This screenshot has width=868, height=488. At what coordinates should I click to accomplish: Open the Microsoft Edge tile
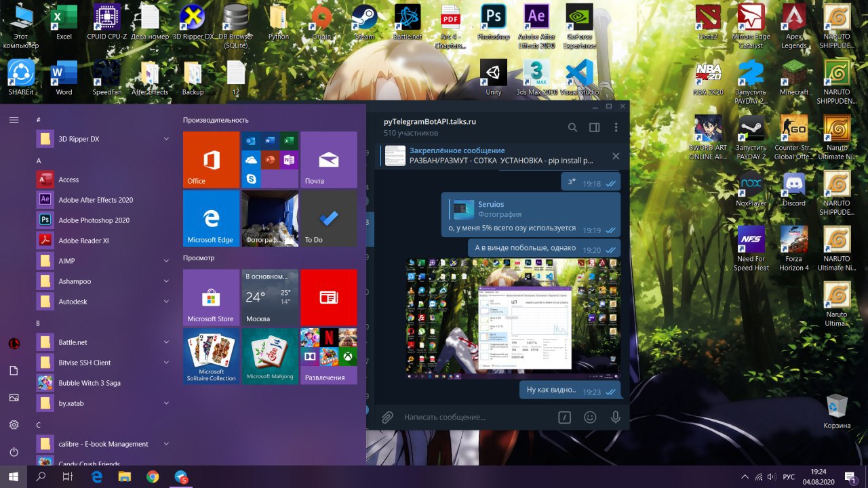(211, 218)
